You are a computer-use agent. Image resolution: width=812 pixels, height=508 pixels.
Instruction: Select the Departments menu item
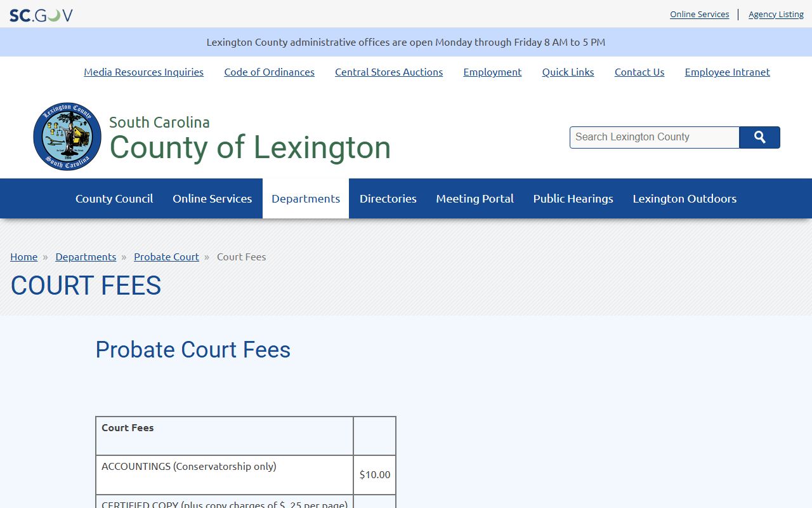[306, 199]
